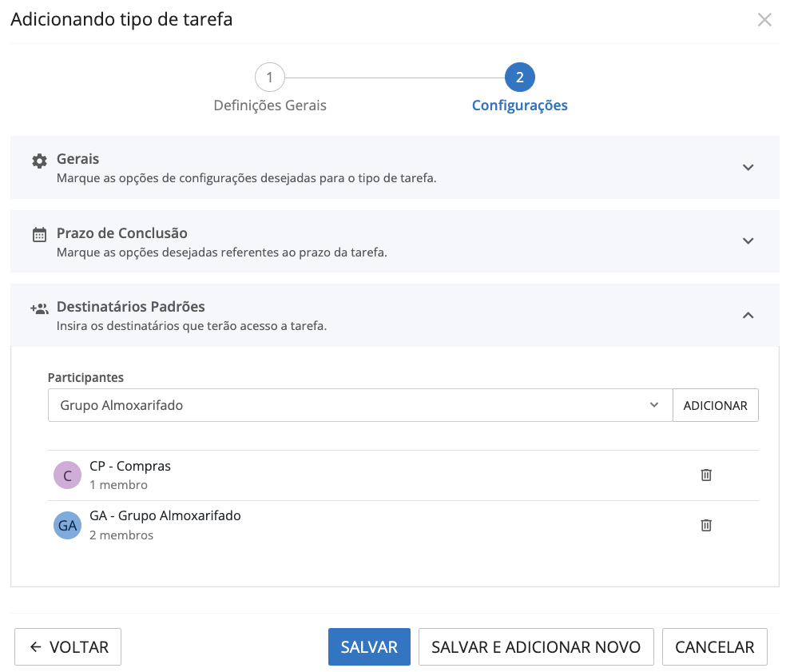Click the X to close the dialog
Viewport: 790px width, 672px height.
coord(764,19)
